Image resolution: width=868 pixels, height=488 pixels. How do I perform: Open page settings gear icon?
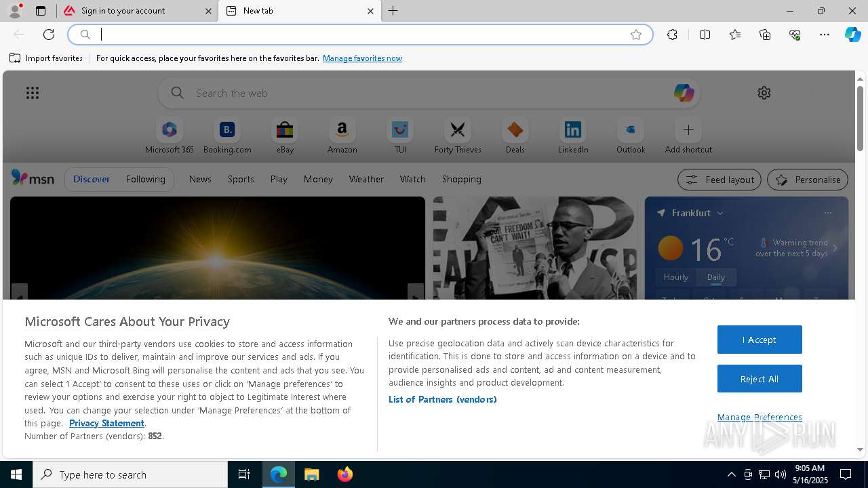point(764,93)
